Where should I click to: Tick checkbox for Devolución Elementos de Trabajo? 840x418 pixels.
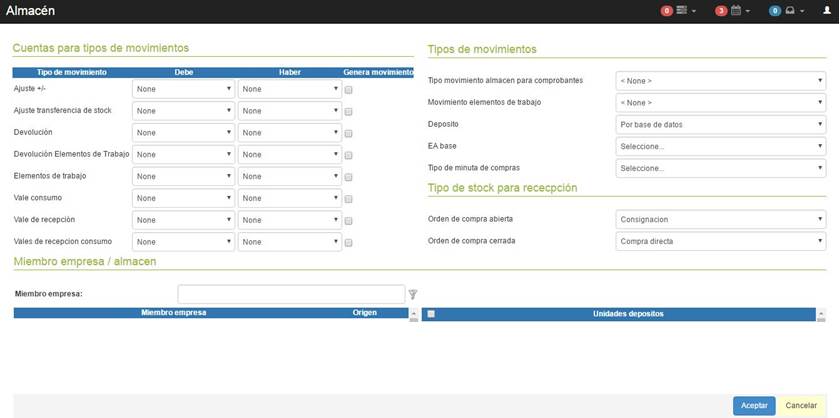[348, 155]
